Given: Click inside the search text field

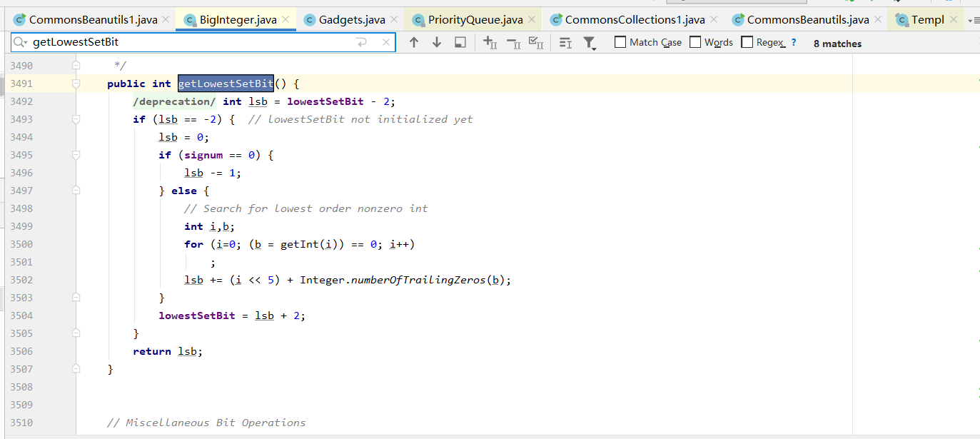Looking at the screenshot, I should [x=193, y=43].
